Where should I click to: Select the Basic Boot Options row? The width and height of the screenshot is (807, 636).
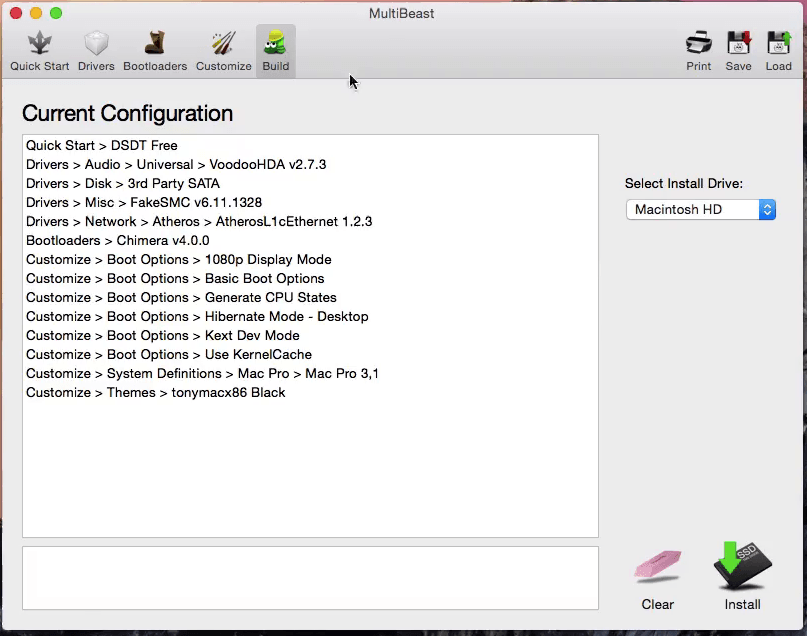coord(310,279)
